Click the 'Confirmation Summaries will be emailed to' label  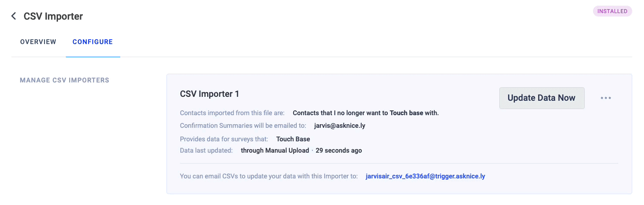[x=244, y=126]
